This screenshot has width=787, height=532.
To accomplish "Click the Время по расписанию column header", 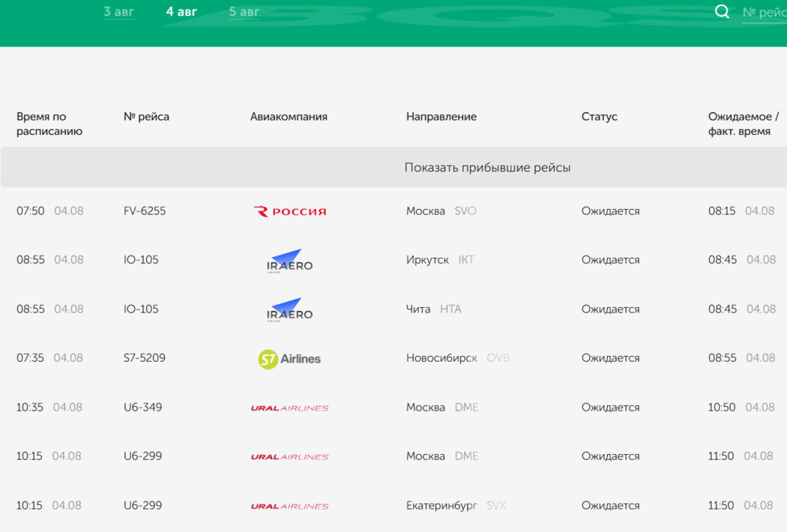I will 49,124.
